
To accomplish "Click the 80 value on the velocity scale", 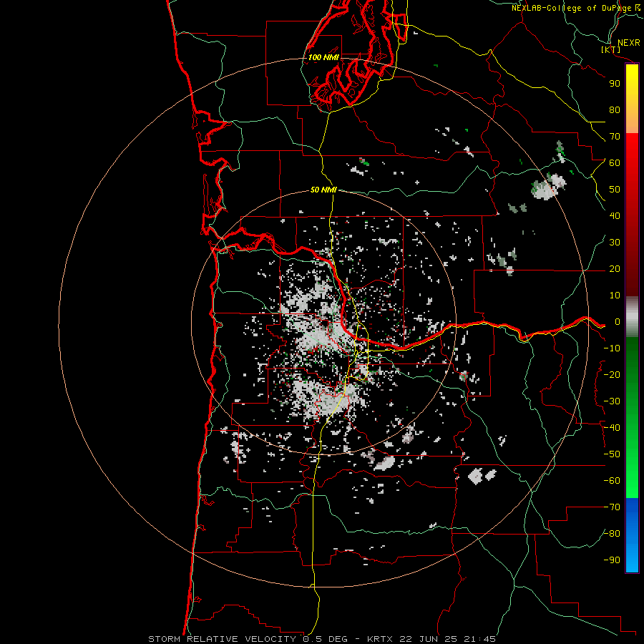I will pyautogui.click(x=615, y=109).
